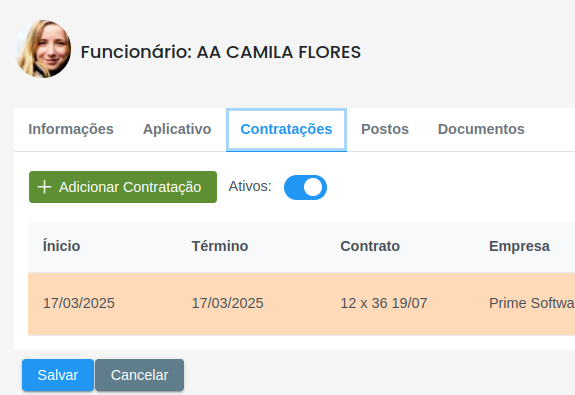The width and height of the screenshot is (575, 395).
Task: Select the Contratações tab
Action: coord(286,129)
